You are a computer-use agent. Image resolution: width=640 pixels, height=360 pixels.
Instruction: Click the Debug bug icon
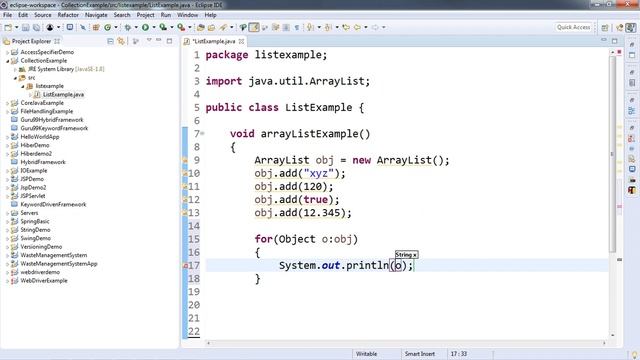point(127,27)
